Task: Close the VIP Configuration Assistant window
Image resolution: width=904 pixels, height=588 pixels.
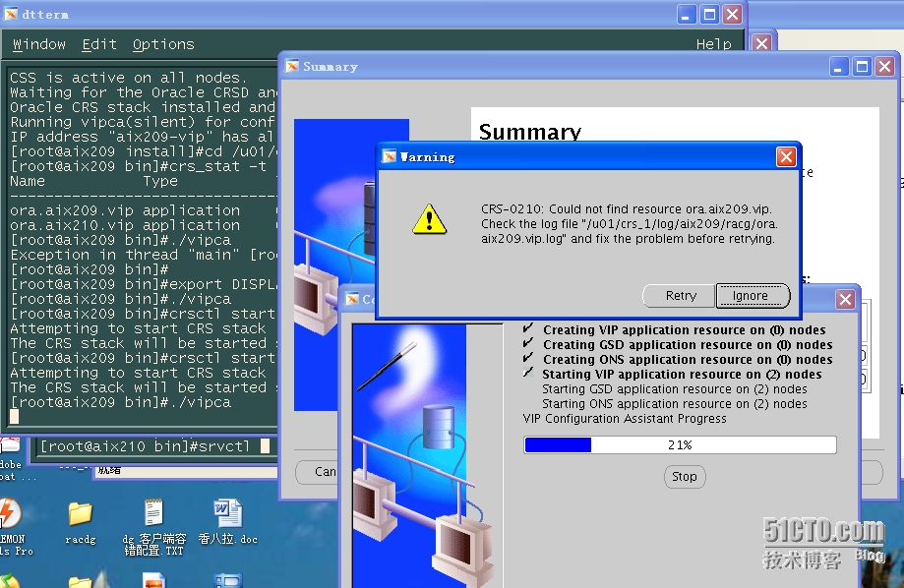Action: click(845, 299)
